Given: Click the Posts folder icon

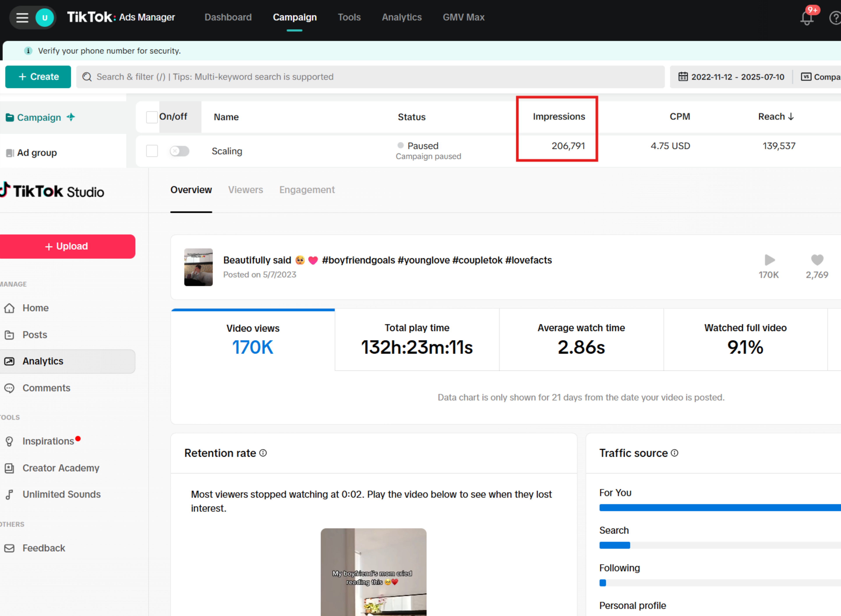Looking at the screenshot, I should pyautogui.click(x=9, y=335).
